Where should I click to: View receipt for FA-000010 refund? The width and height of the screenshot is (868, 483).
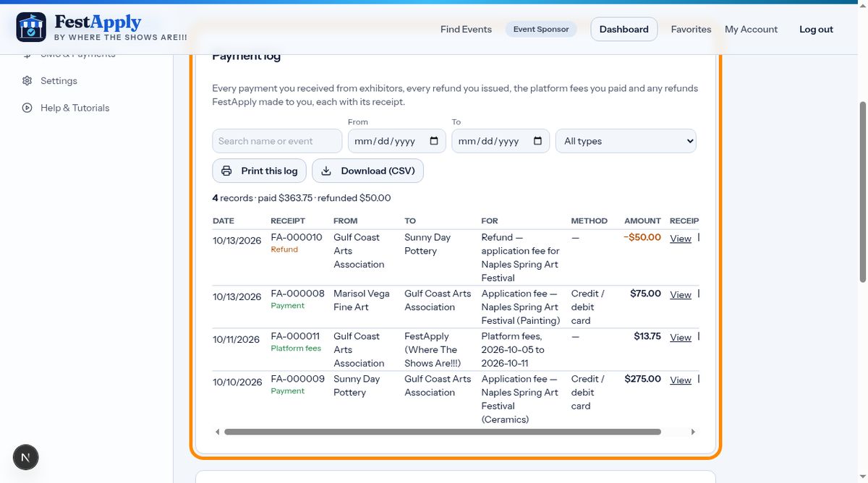click(681, 239)
